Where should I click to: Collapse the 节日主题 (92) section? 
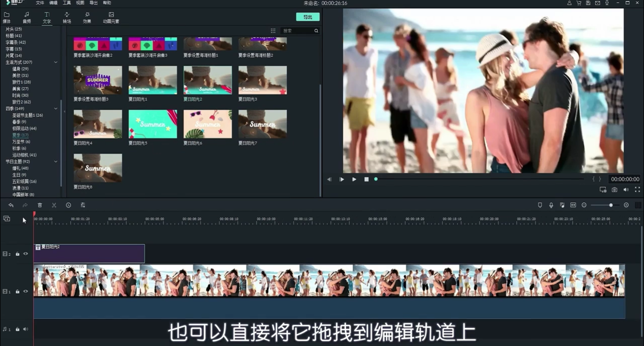[55, 161]
